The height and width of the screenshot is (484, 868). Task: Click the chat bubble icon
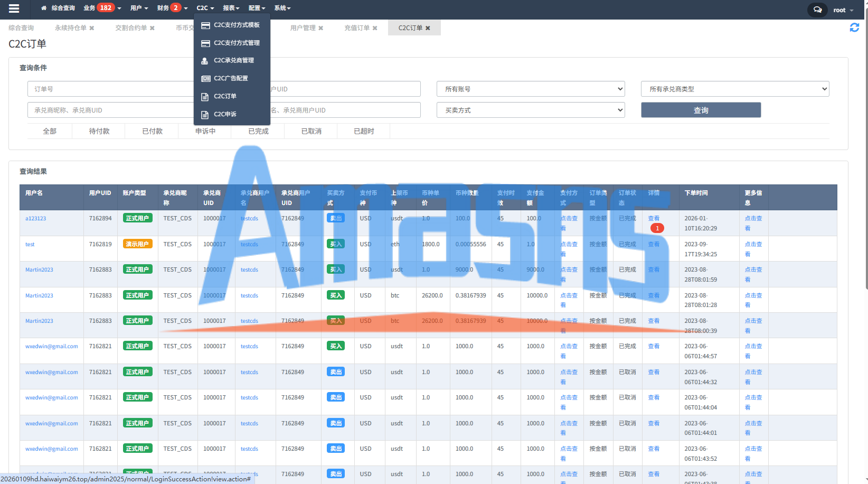(x=817, y=10)
